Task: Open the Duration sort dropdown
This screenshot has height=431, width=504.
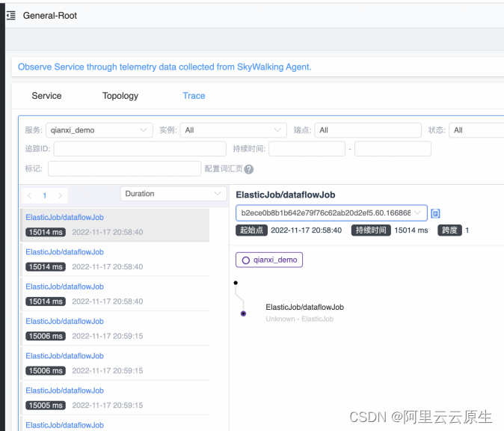Action: tap(173, 194)
